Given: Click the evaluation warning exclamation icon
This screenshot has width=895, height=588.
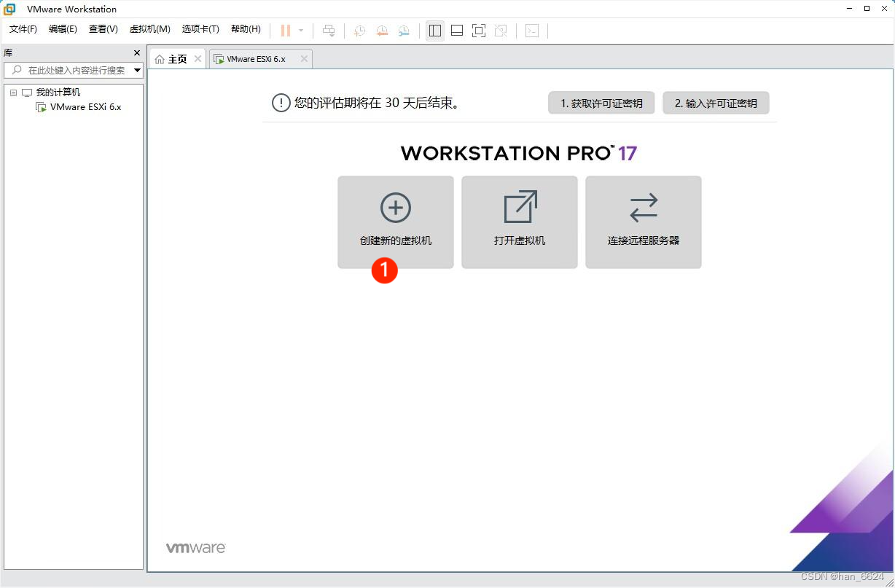Looking at the screenshot, I should pos(281,103).
